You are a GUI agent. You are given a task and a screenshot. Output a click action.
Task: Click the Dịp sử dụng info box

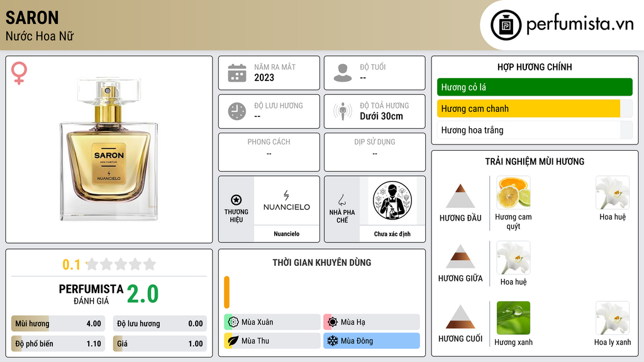click(375, 152)
